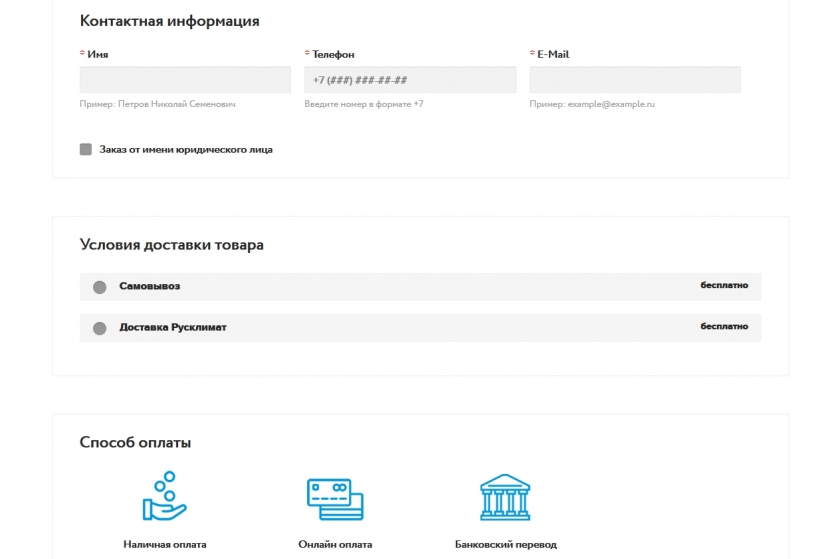Click the 'Онлайн оплата' label
This screenshot has height=559, width=840.
(335, 544)
